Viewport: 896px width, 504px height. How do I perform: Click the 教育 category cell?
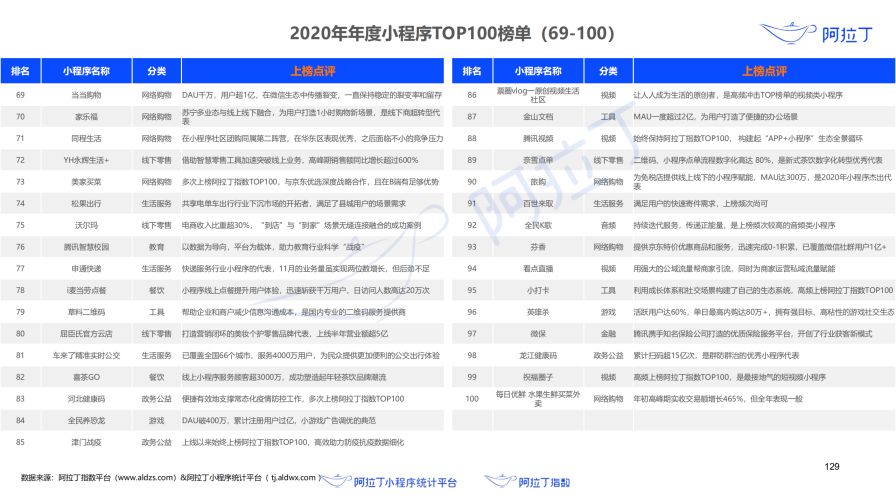[x=157, y=247]
